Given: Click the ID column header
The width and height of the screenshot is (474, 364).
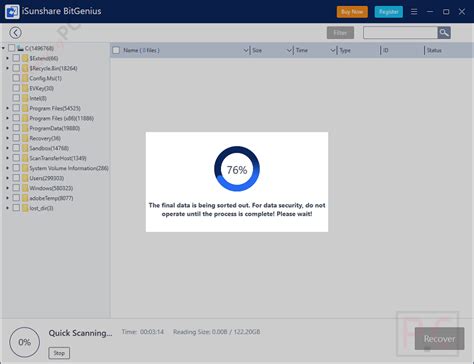Looking at the screenshot, I should point(386,51).
